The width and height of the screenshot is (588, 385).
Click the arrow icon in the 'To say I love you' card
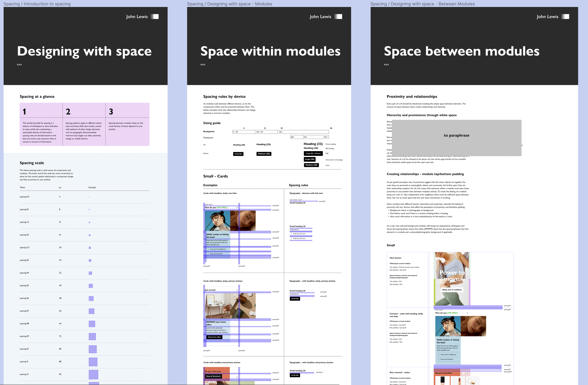click(237, 377)
